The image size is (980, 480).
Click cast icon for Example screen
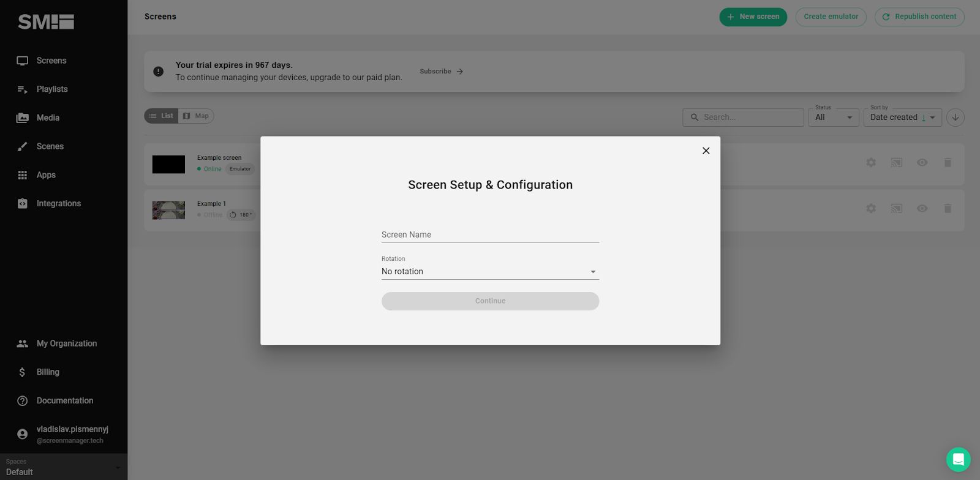pyautogui.click(x=897, y=163)
